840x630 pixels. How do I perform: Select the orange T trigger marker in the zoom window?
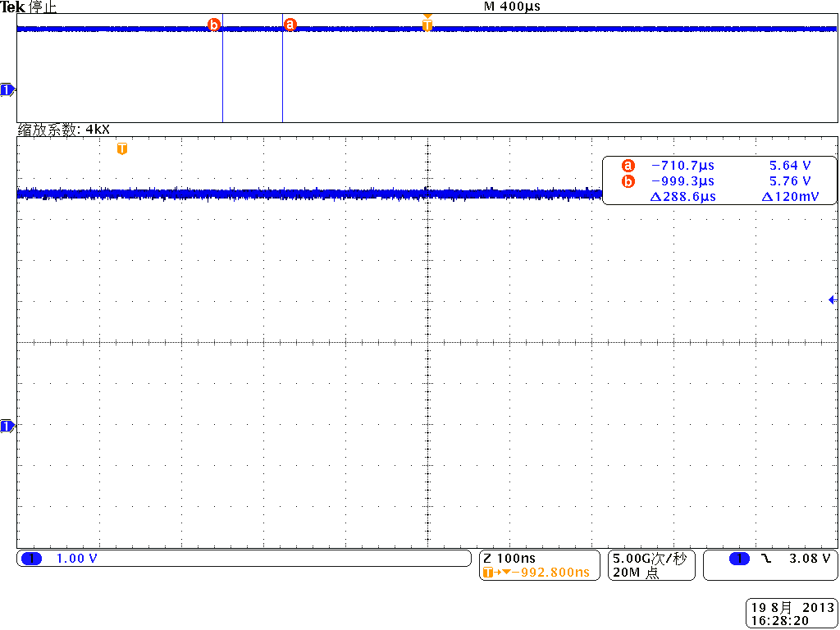[x=122, y=148]
